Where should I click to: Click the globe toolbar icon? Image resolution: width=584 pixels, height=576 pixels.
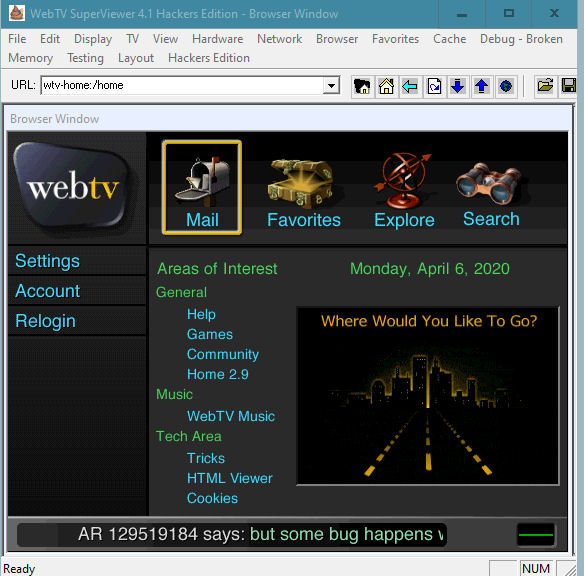[506, 86]
